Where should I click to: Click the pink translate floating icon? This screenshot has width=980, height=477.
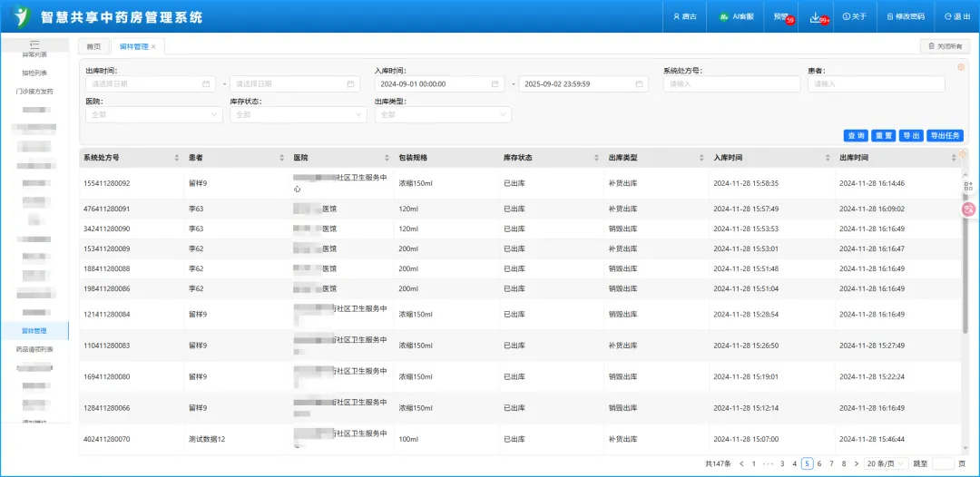(x=968, y=209)
